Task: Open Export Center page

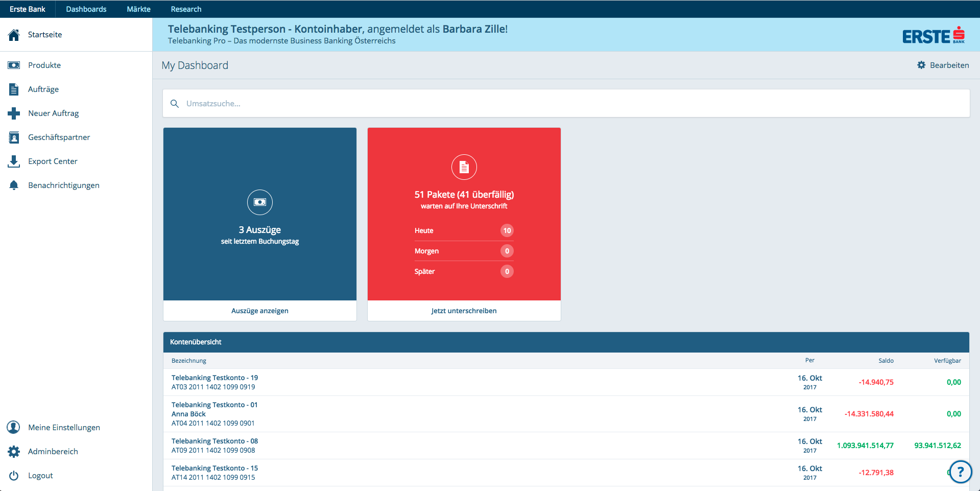Action: pyautogui.click(x=53, y=161)
